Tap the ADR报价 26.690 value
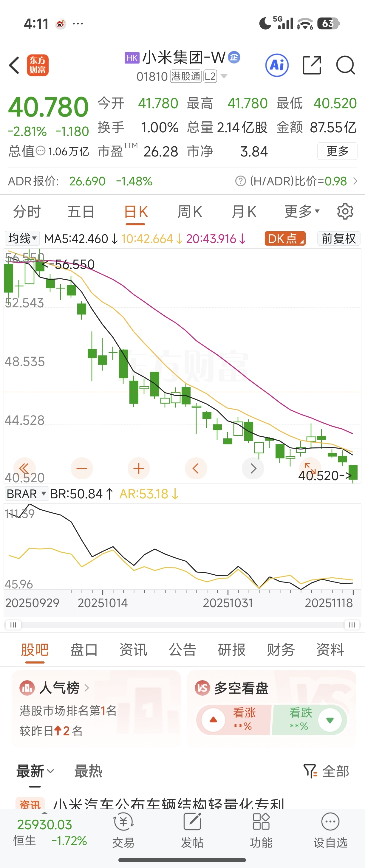Viewport: 365px width, 868px height. click(87, 181)
